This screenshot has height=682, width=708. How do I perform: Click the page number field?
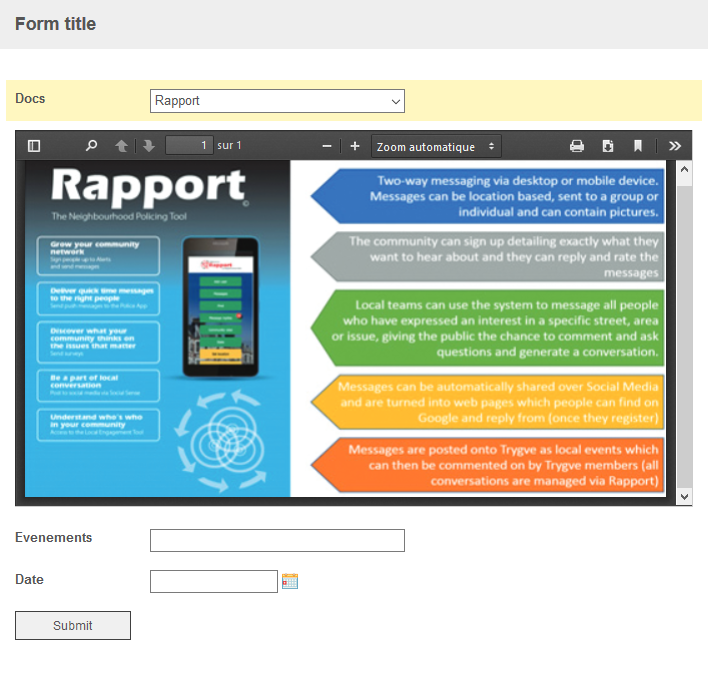point(189,145)
